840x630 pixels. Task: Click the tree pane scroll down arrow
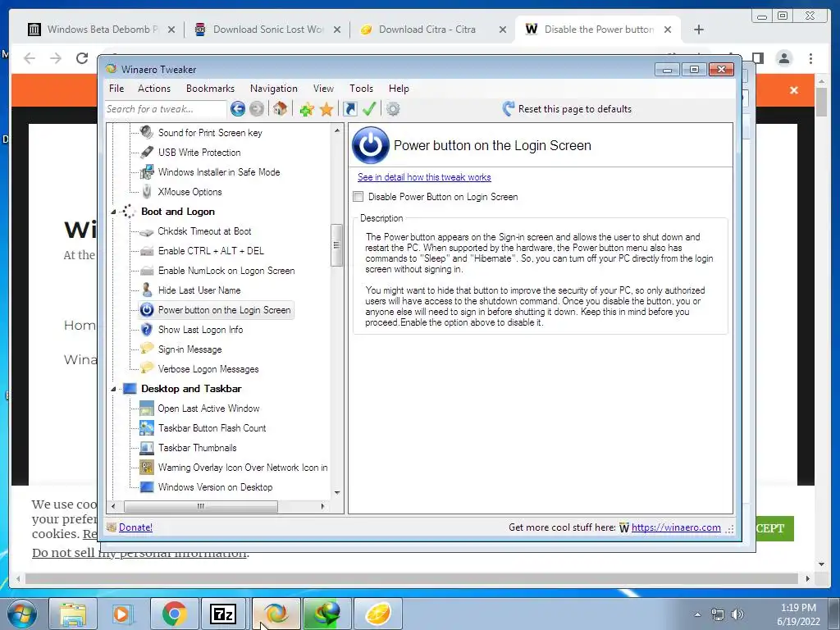coord(337,492)
